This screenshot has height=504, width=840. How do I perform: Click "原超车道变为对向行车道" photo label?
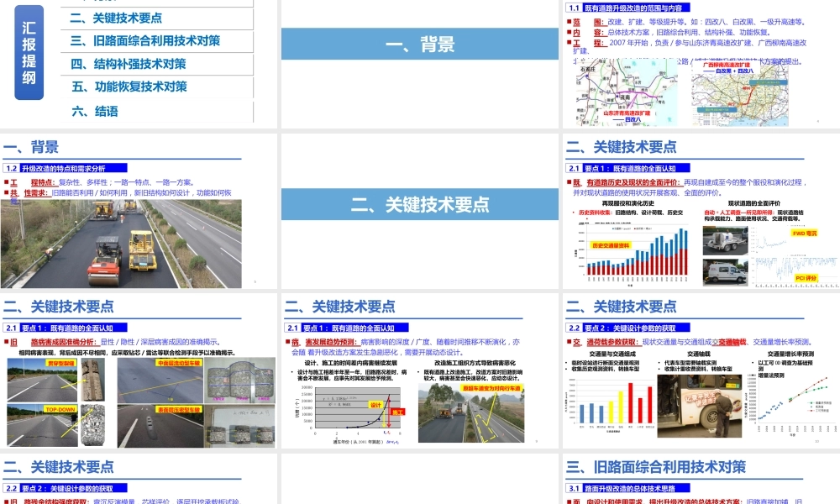(491, 388)
